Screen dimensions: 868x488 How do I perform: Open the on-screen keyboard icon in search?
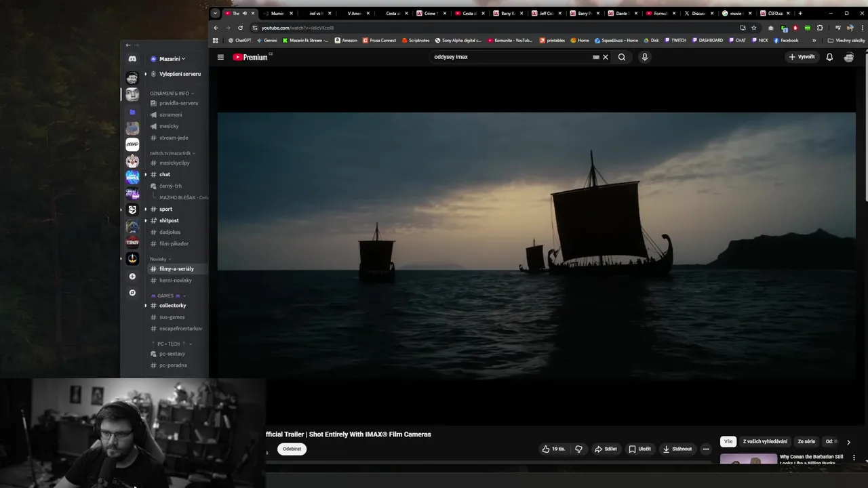(596, 57)
